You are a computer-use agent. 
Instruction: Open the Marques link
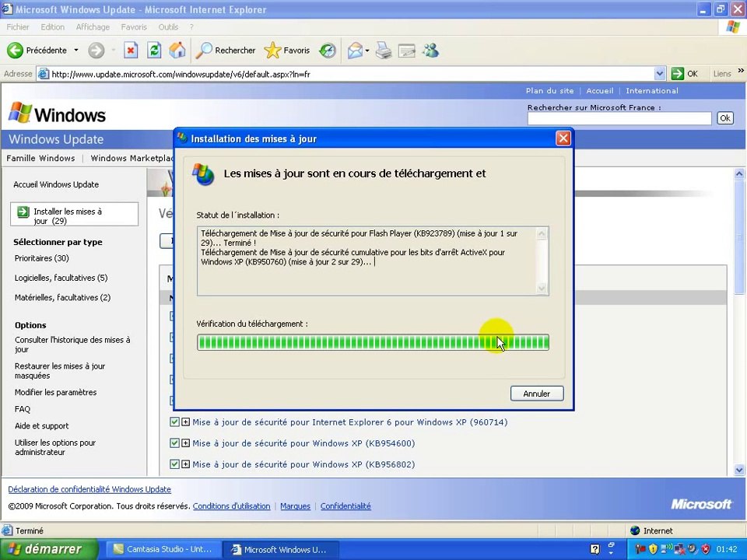295,506
